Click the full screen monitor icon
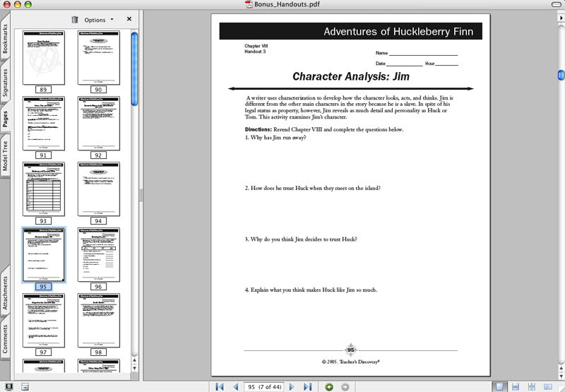This screenshot has height=392, width=565. pos(8,387)
